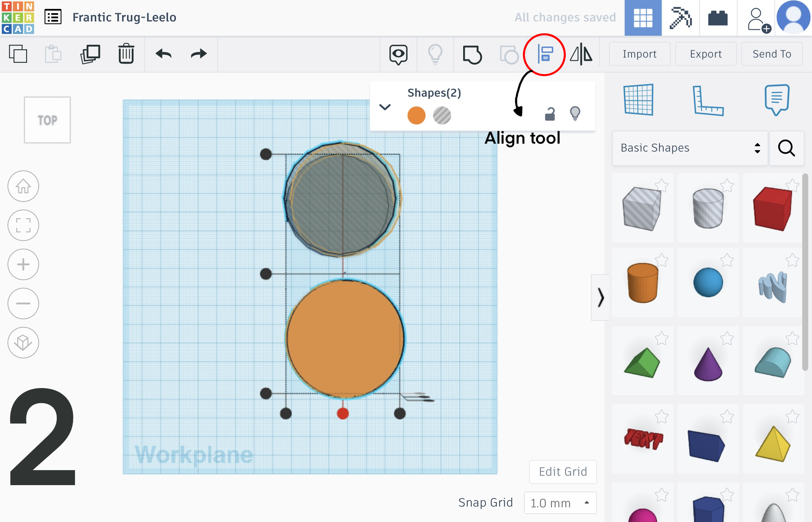The width and height of the screenshot is (812, 522).
Task: Toggle the hide lightbulb in Shapes panel
Action: tap(575, 114)
